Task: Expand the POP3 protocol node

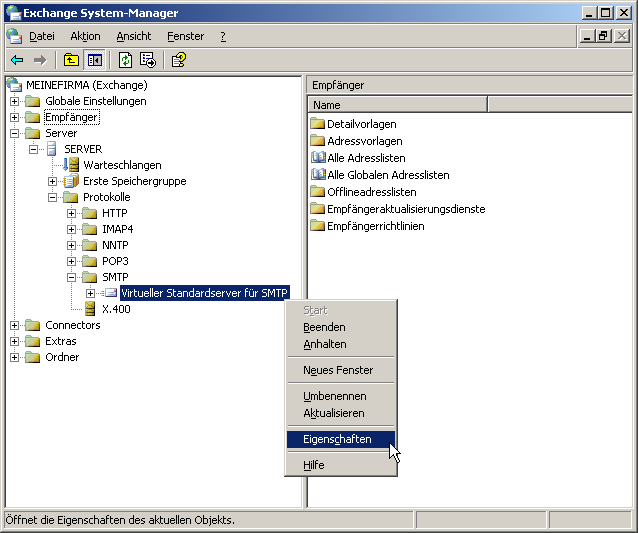Action: (x=71, y=261)
